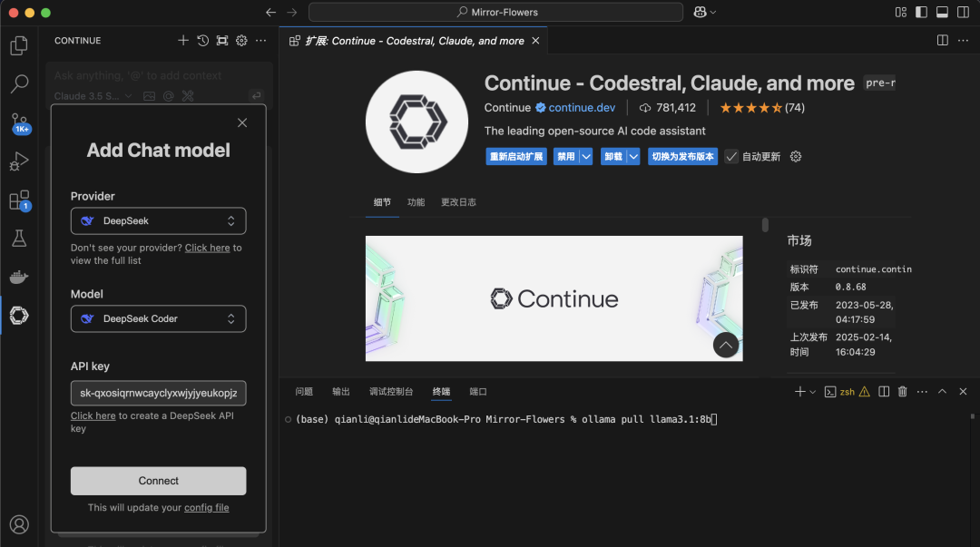Kill terminal with trash icon
980x547 pixels.
pyautogui.click(x=903, y=391)
